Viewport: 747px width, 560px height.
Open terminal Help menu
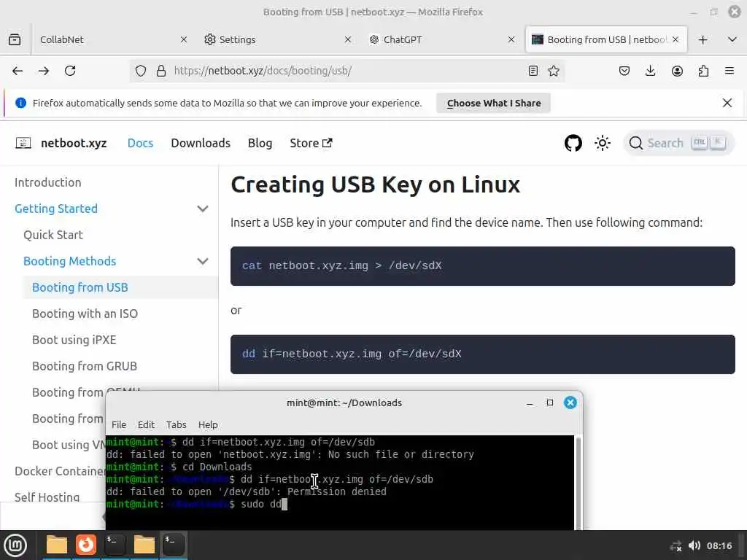tap(208, 424)
